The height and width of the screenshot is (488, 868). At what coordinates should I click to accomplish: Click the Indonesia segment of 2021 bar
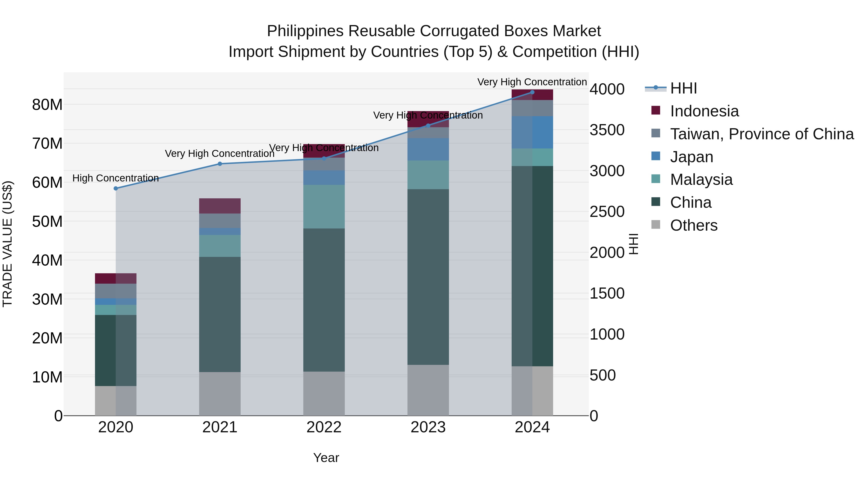point(220,206)
